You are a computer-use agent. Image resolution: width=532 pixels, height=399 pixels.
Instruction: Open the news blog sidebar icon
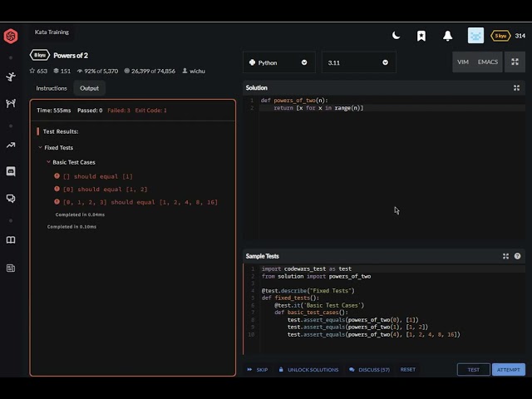click(11, 268)
